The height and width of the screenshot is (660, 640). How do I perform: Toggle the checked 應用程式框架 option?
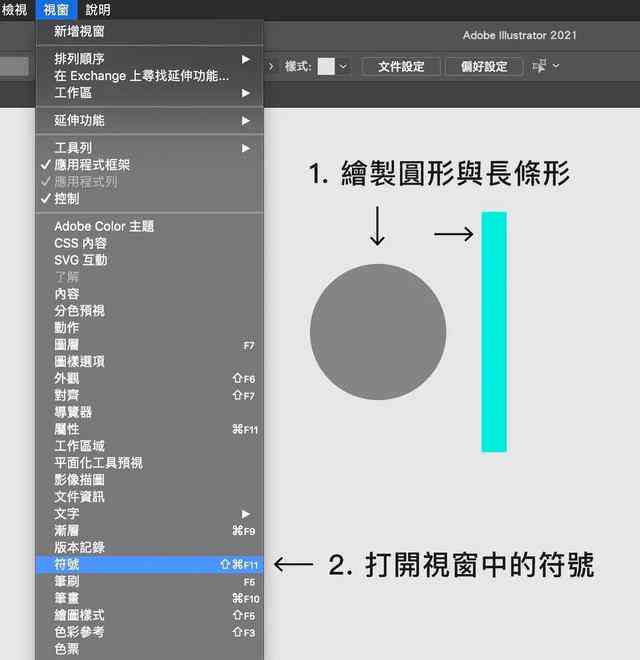point(149,165)
